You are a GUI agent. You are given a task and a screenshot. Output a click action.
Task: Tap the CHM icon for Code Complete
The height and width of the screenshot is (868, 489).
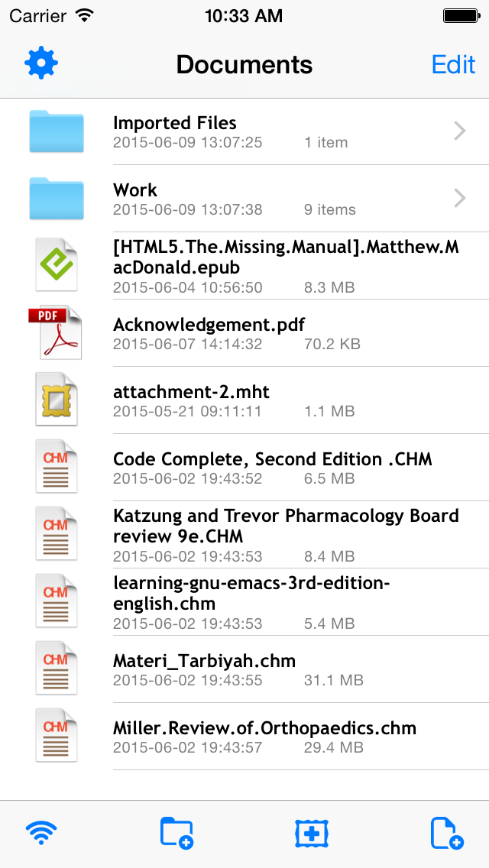pos(56,466)
